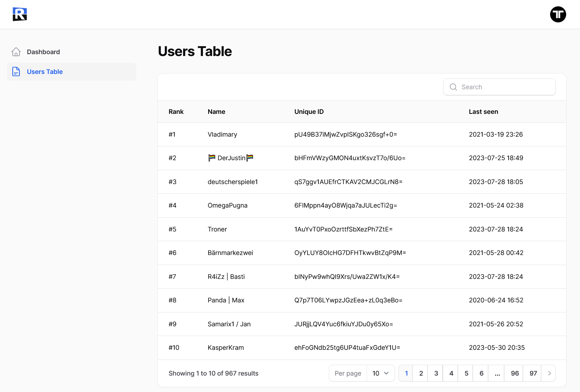Click the Rank column header

(176, 112)
